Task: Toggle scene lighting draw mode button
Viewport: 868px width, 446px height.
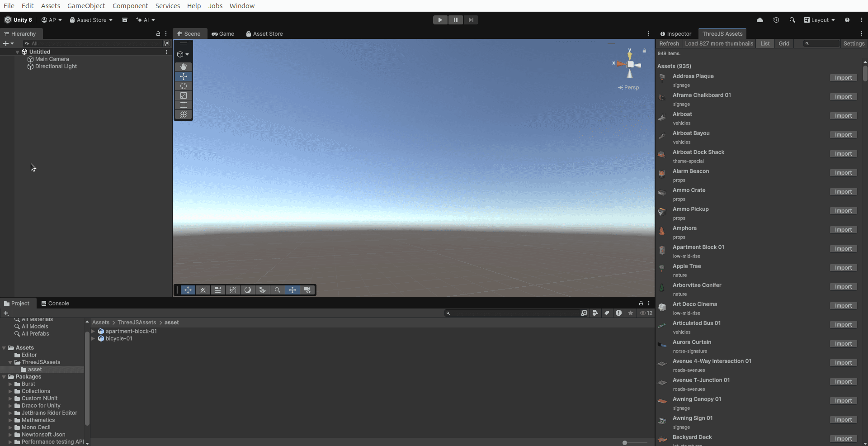Action: point(248,290)
